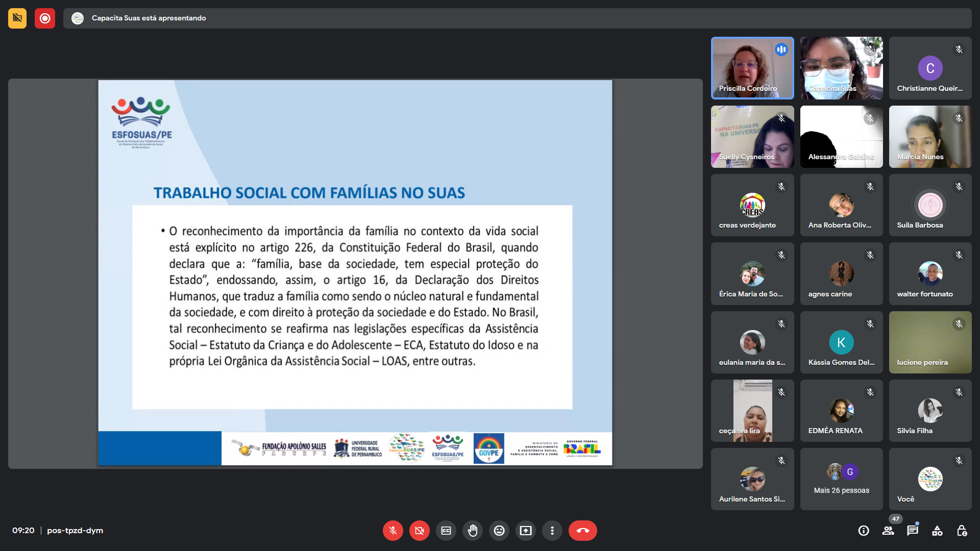Open host controls lock icon

point(962,531)
